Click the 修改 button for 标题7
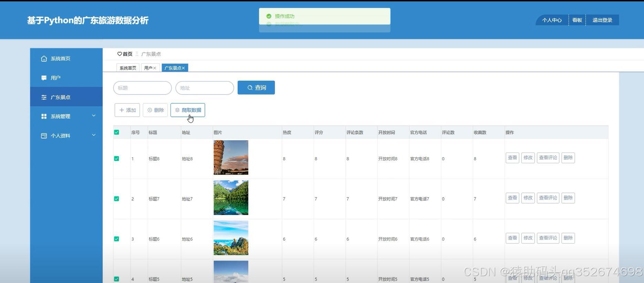This screenshot has width=644, height=283. pos(528,198)
